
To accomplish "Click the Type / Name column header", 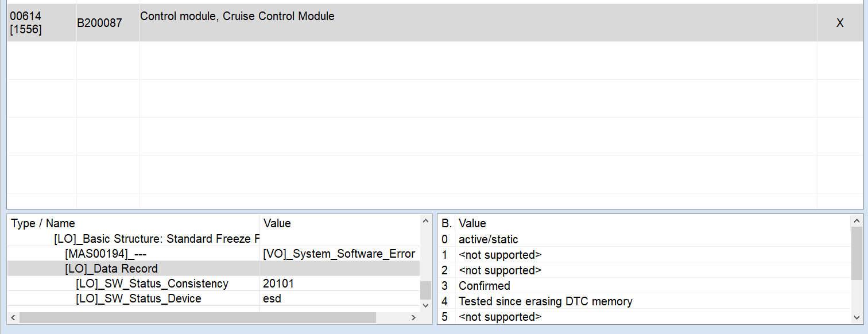I will (42, 223).
